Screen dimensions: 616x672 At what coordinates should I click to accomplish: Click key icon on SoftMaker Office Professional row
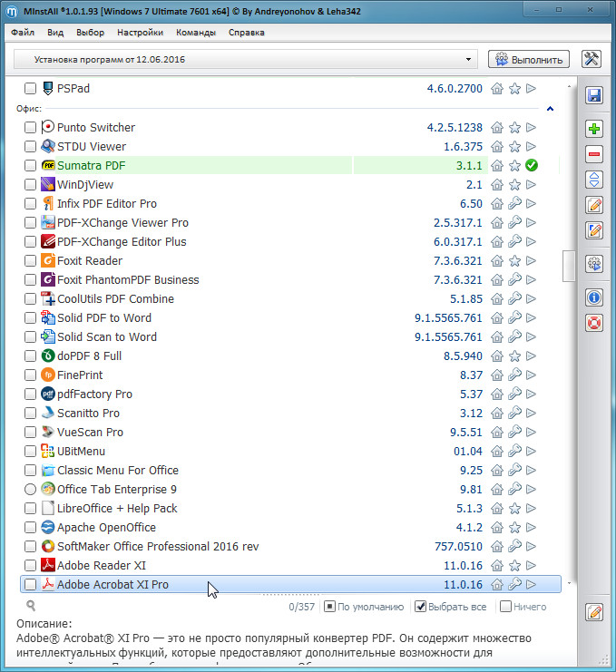[514, 547]
